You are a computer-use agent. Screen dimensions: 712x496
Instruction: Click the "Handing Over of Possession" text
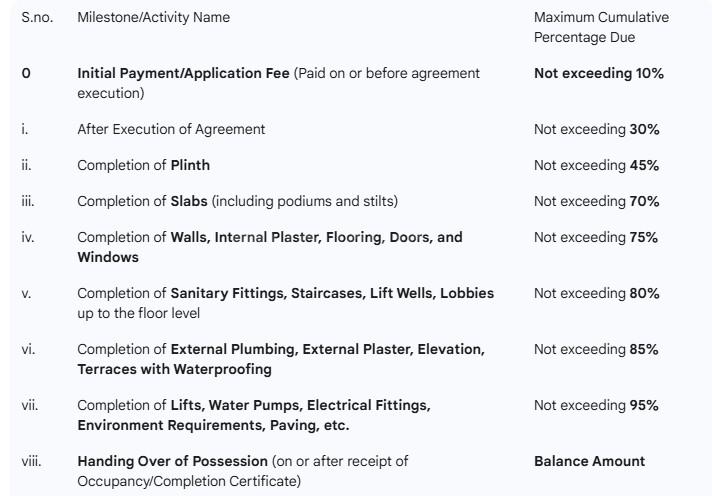[174, 462]
